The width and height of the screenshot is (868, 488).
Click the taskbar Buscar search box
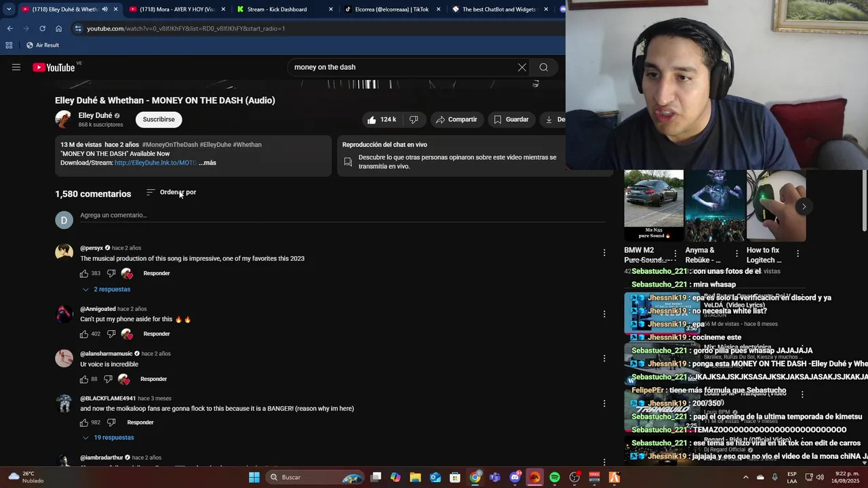pos(315,477)
